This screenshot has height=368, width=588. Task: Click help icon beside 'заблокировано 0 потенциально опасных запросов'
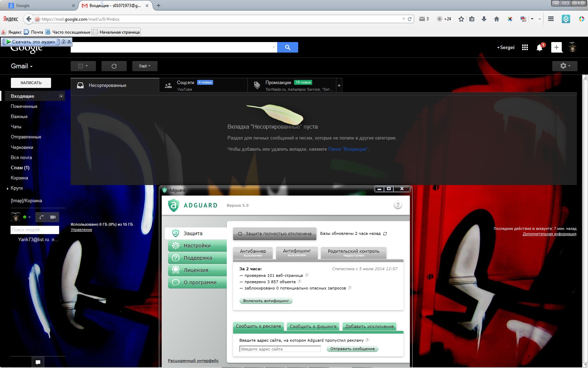[350, 288]
